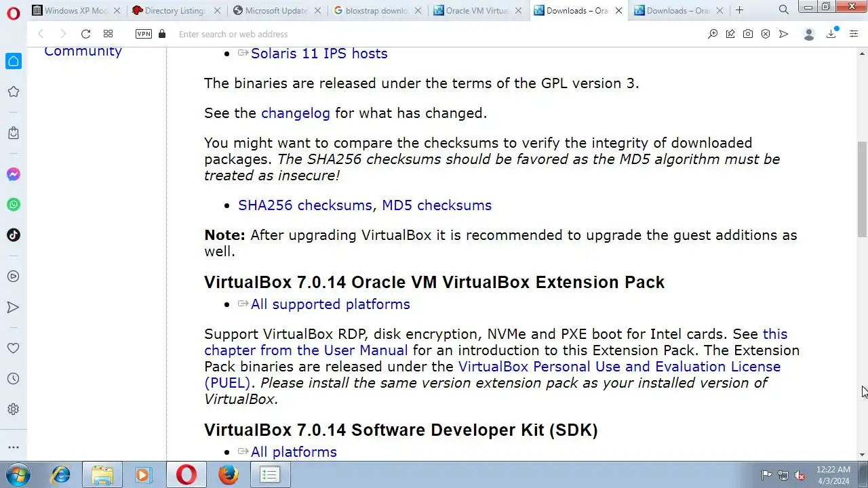Launch Firefox from the taskbar
Image resolution: width=868 pixels, height=488 pixels.
[229, 475]
